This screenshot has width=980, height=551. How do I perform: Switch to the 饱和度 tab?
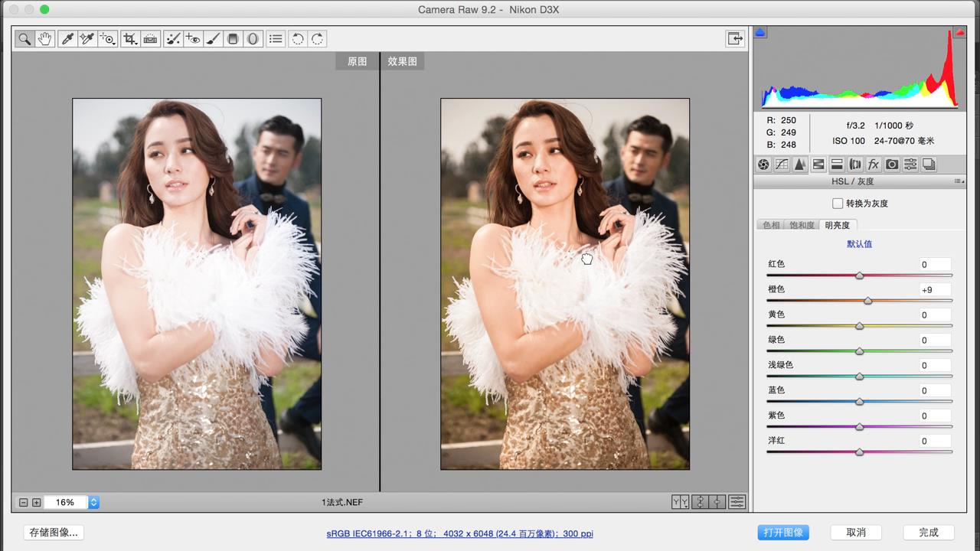802,225
